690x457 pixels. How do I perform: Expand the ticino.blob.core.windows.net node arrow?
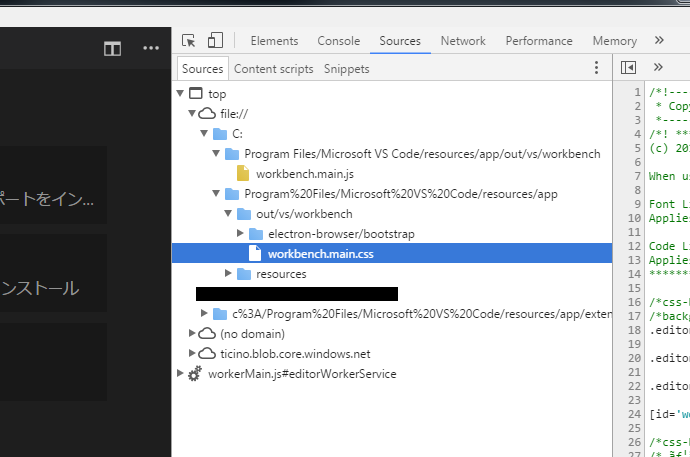[192, 353]
